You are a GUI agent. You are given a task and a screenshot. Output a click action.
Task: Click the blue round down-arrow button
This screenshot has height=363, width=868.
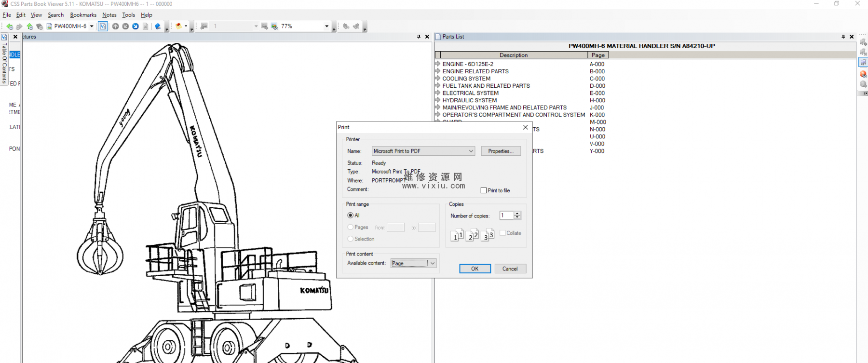point(136,27)
